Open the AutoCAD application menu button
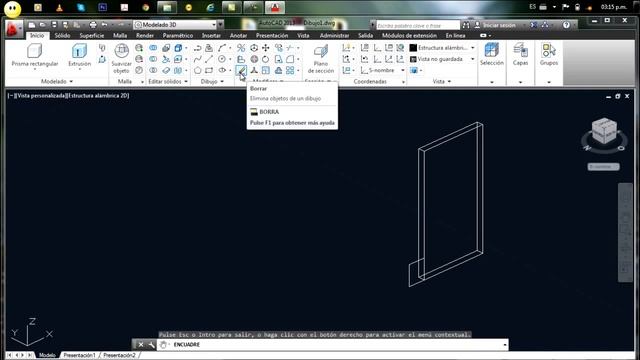 point(13,29)
